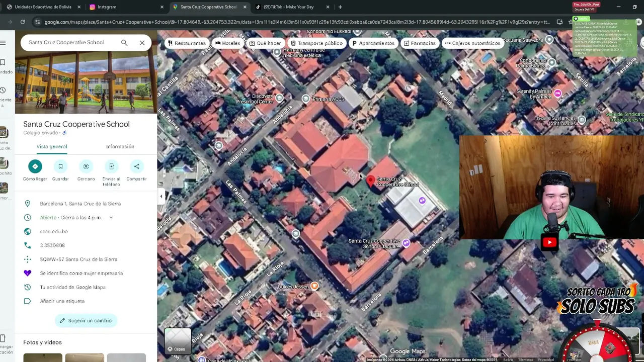This screenshot has width=644, height=362.
Task: Click the plus code 5QWW+57 Santa Cruz
Action: point(78,259)
